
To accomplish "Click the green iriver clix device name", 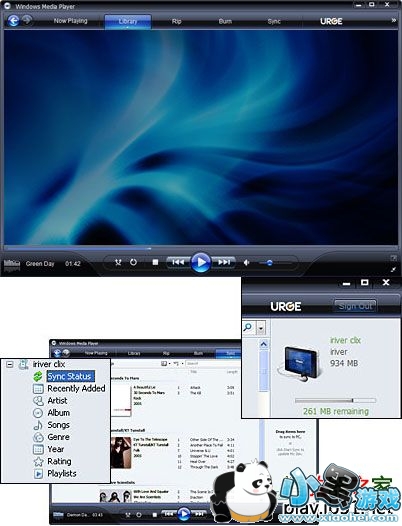I will click(x=345, y=340).
